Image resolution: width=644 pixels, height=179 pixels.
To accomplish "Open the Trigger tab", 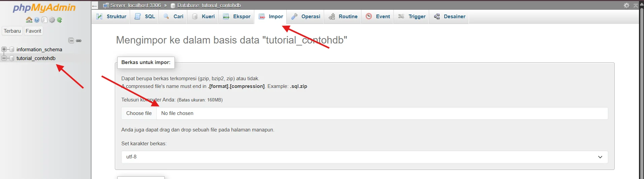I will point(412,17).
